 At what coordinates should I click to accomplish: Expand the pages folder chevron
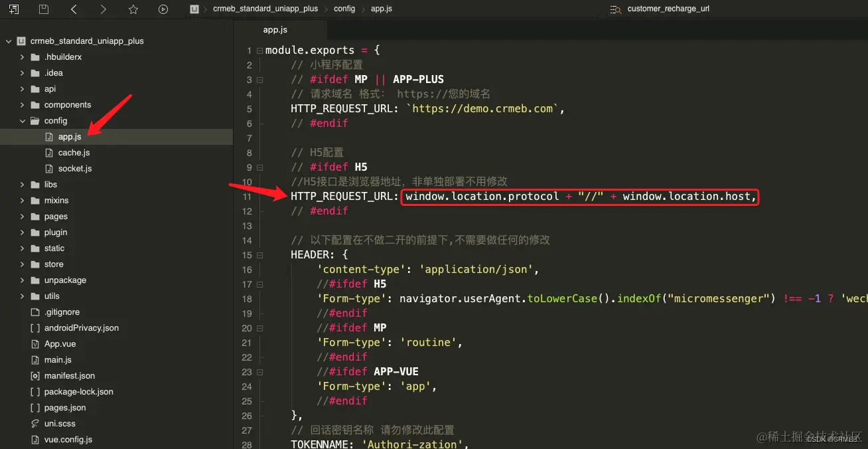[23, 217]
